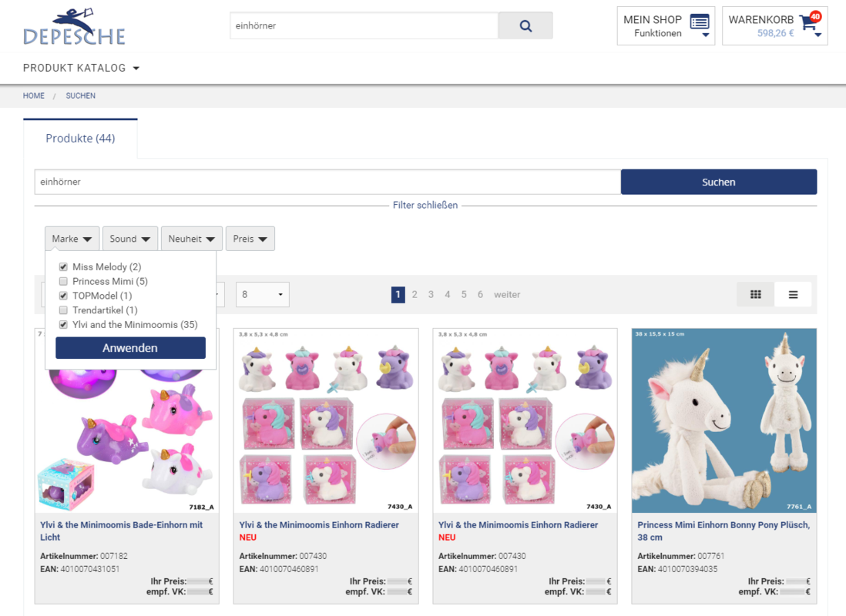This screenshot has width=846, height=616.
Task: Go to page 5 of results
Action: (464, 294)
